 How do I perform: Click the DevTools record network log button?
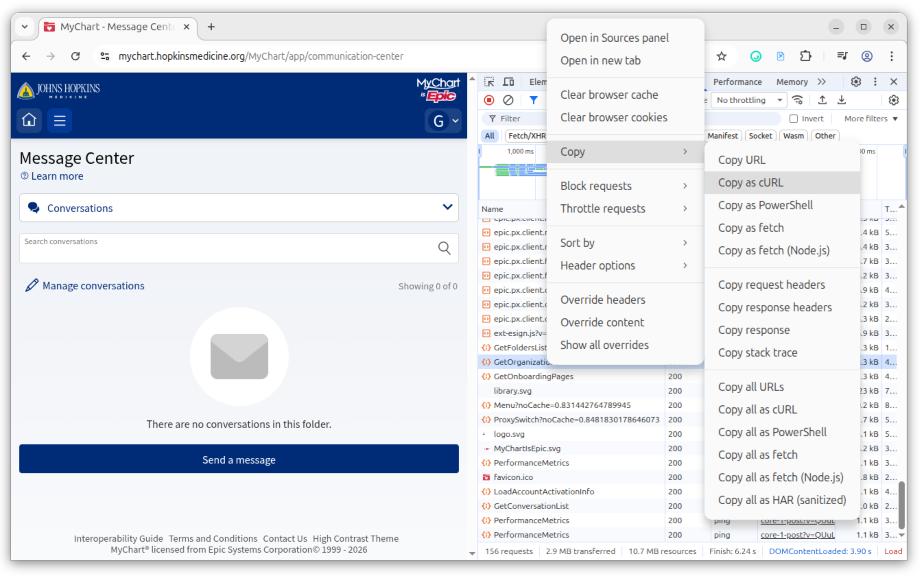(x=489, y=100)
